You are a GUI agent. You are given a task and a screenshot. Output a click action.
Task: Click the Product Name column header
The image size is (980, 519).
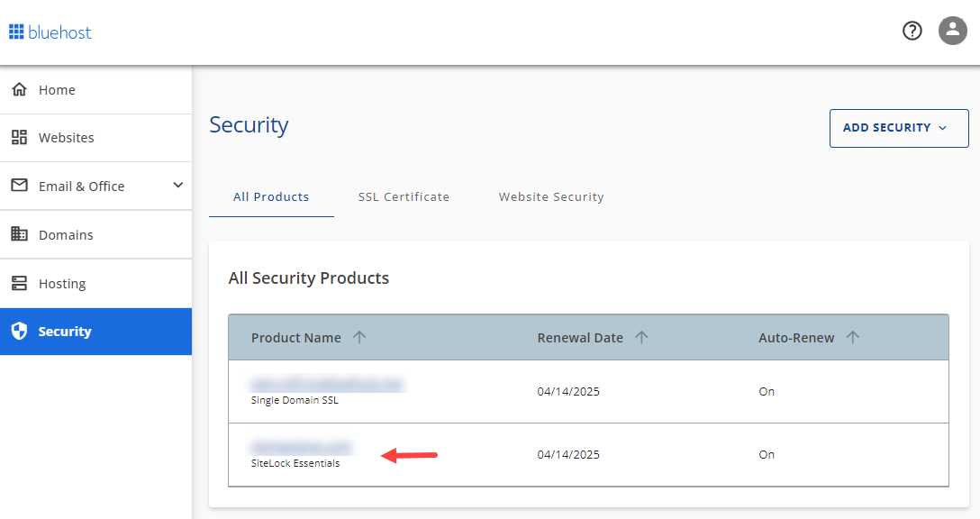click(x=296, y=338)
